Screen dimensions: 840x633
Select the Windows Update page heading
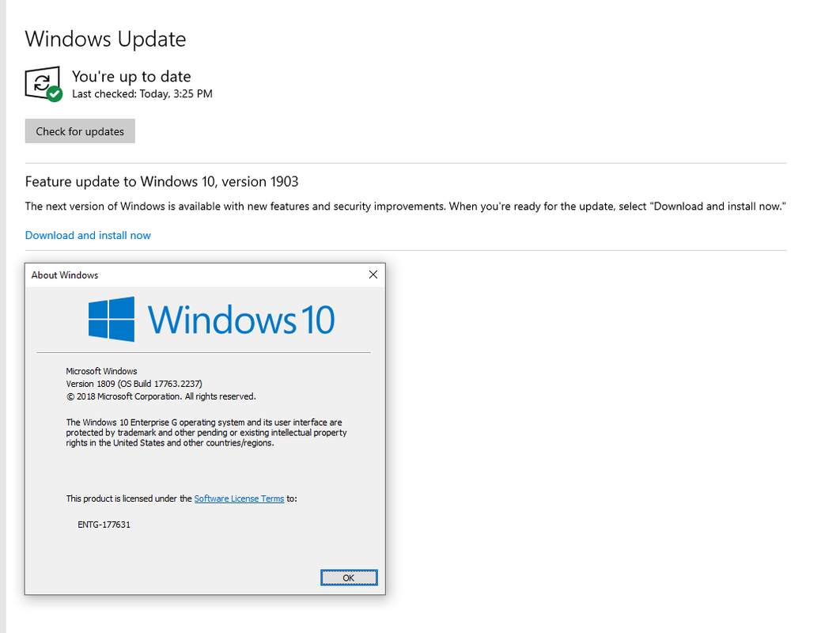105,39
